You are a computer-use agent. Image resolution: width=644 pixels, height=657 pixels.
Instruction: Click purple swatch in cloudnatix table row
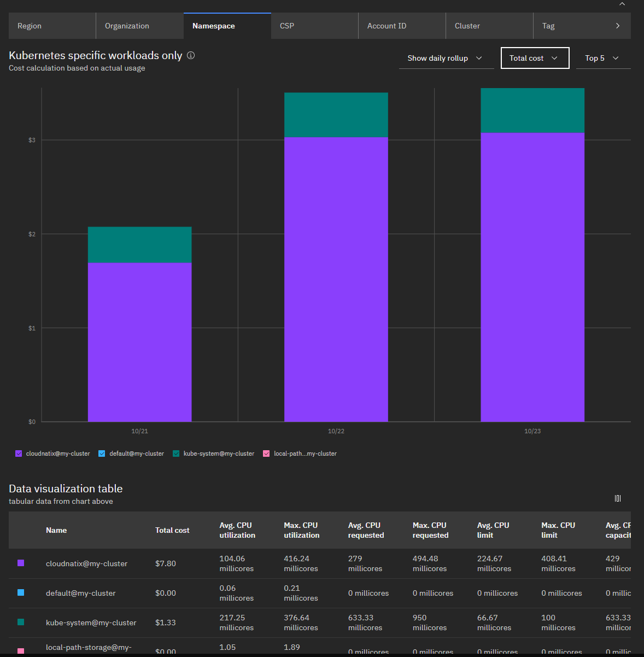[21, 563]
